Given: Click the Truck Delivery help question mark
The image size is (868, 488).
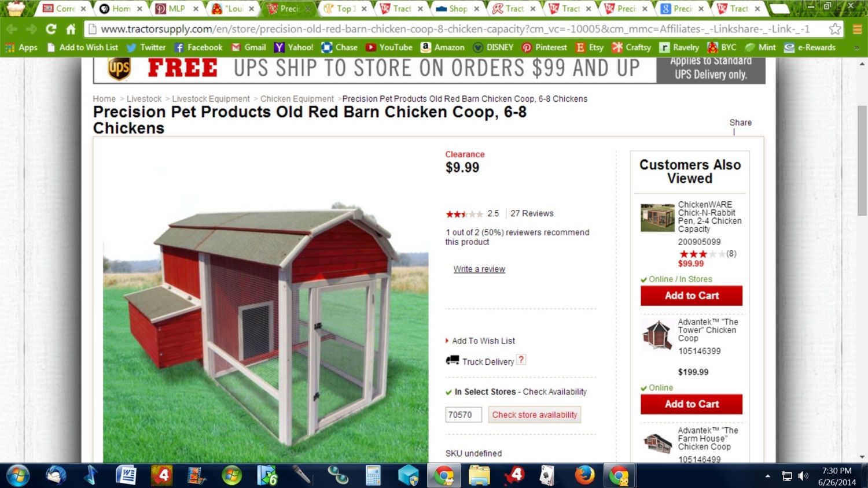Looking at the screenshot, I should [521, 360].
